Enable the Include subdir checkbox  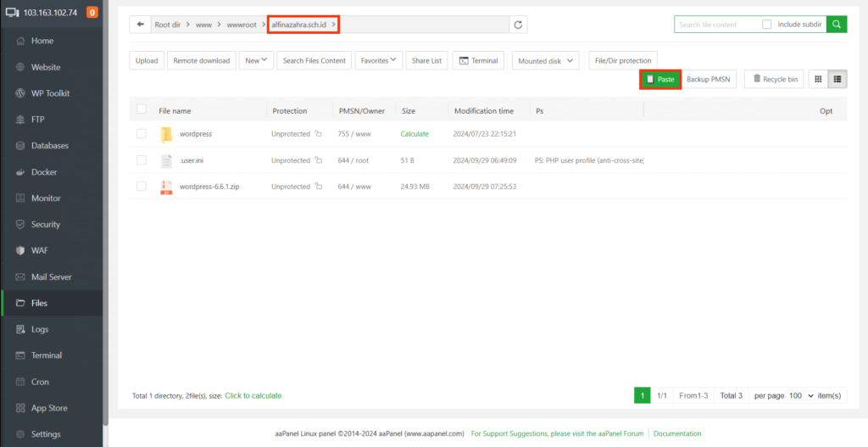(766, 25)
